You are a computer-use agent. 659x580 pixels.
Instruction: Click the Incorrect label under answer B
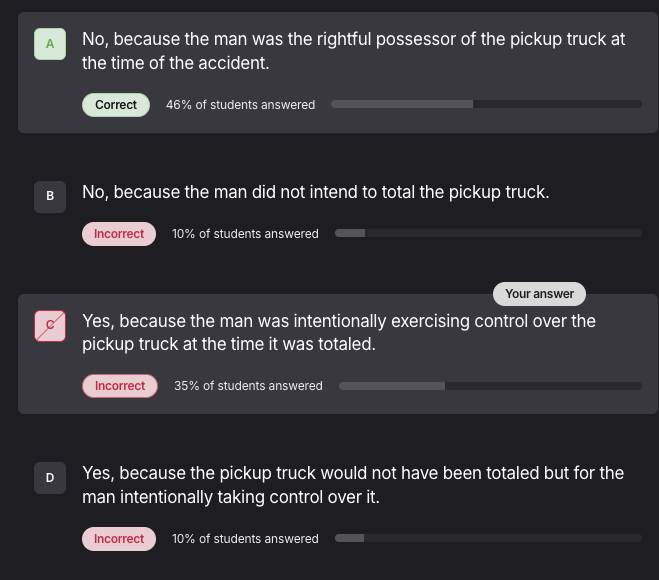(x=119, y=234)
